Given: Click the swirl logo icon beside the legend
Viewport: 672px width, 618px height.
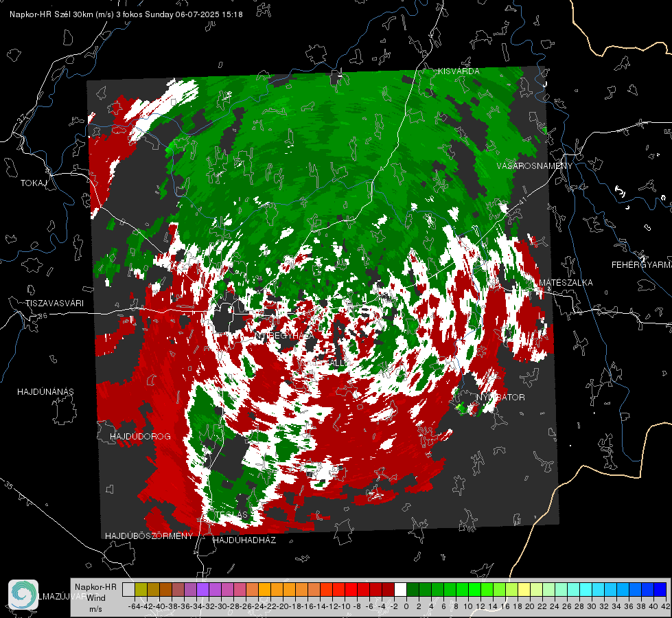Looking at the screenshot, I should (23, 595).
